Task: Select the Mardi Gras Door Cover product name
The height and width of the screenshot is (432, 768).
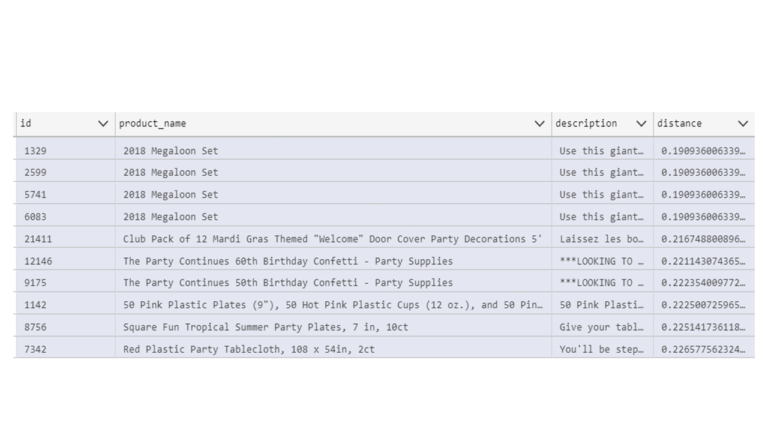Action: coord(332,239)
